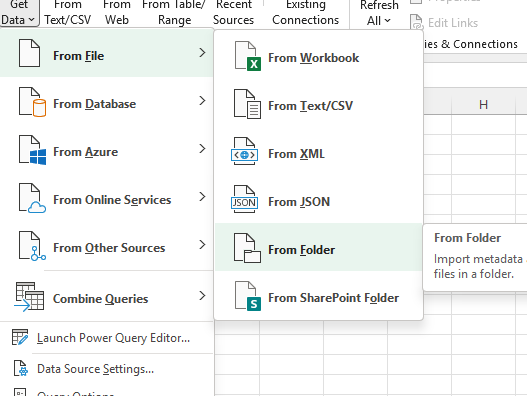Click the From Web ribbon button
Screen dimensions: 527x396
pyautogui.click(x=117, y=13)
